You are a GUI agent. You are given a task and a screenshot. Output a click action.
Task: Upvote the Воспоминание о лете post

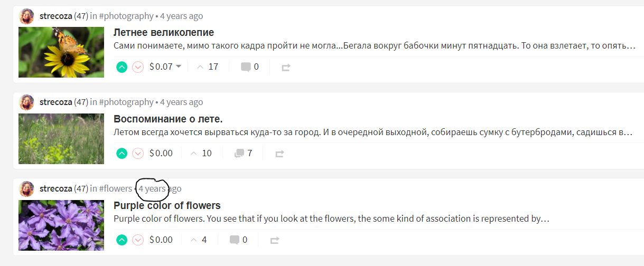point(122,154)
